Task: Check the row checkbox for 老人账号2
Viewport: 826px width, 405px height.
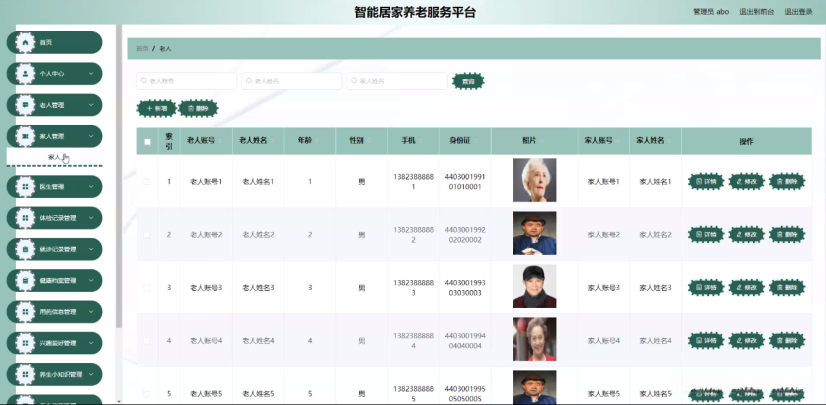Action: click(146, 235)
